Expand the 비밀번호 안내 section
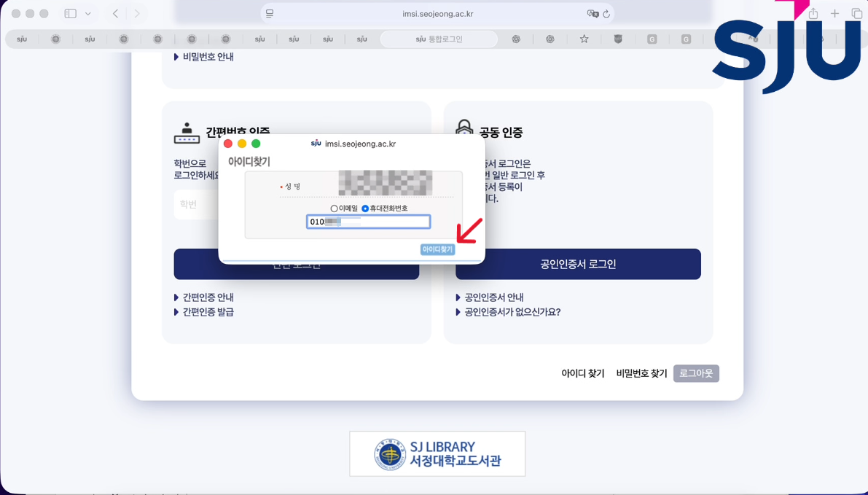The width and height of the screenshot is (868, 495). point(208,57)
